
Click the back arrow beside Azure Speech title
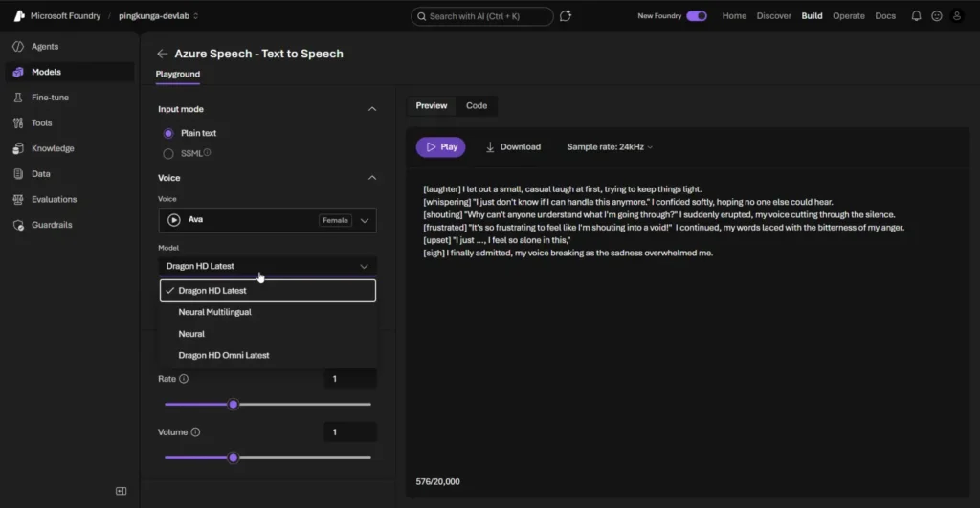(x=162, y=55)
